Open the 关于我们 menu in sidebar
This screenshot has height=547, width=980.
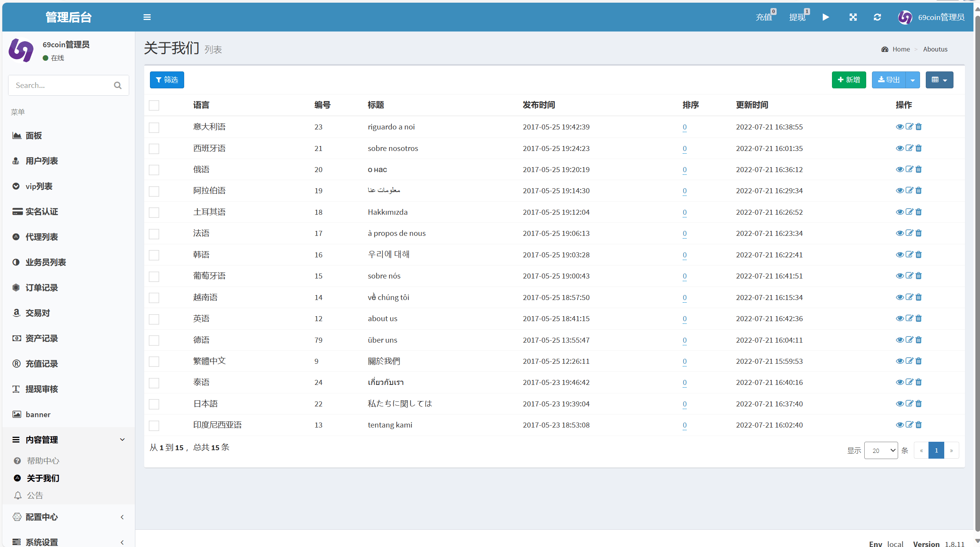coord(42,478)
